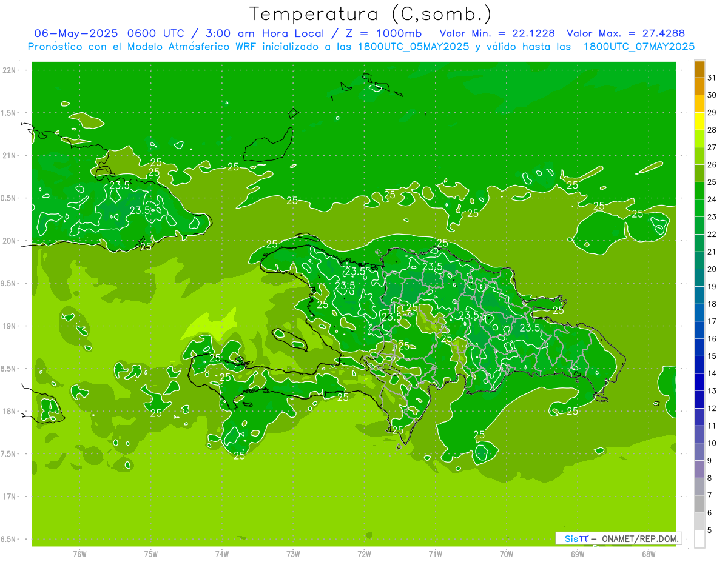The width and height of the screenshot is (728, 562).
Task: Click the legend swatch above the 31 label
Action: [699, 69]
